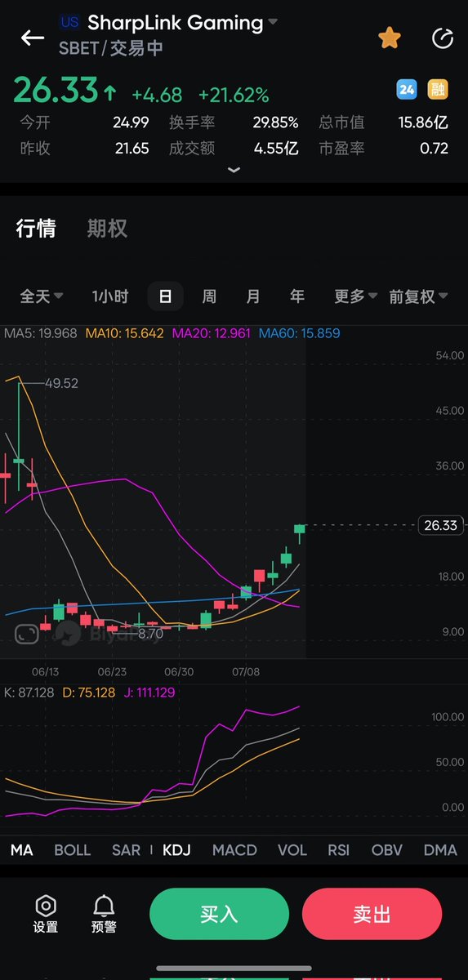
Task: Open the 全天 session dropdown
Action: [42, 296]
